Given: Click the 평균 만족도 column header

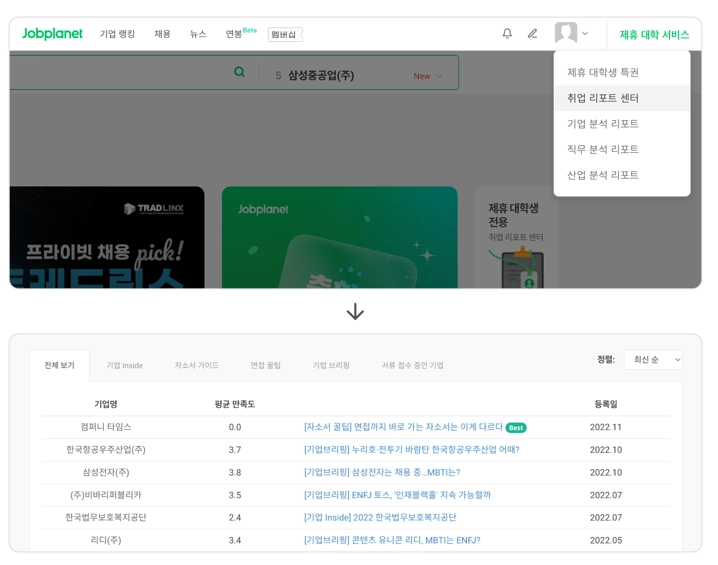Looking at the screenshot, I should click(234, 404).
